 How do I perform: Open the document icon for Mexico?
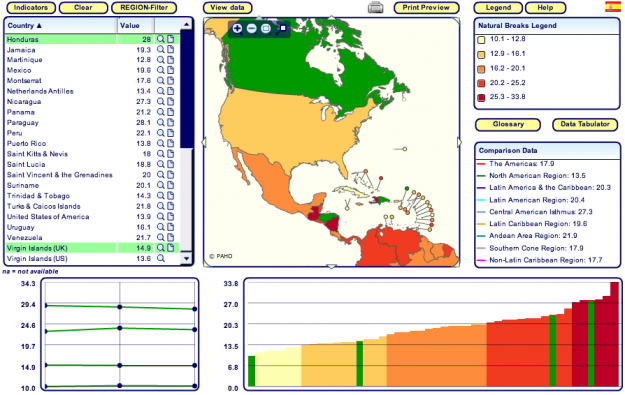(171, 70)
